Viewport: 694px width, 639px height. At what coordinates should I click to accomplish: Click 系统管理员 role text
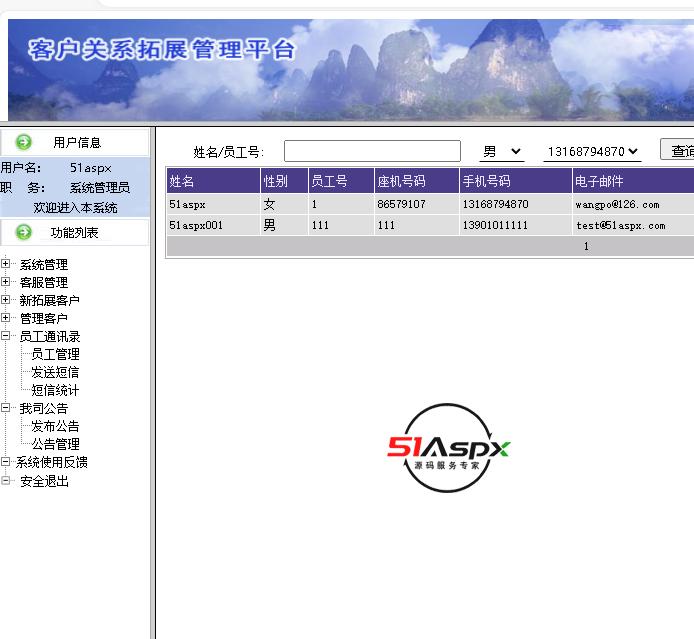100,188
